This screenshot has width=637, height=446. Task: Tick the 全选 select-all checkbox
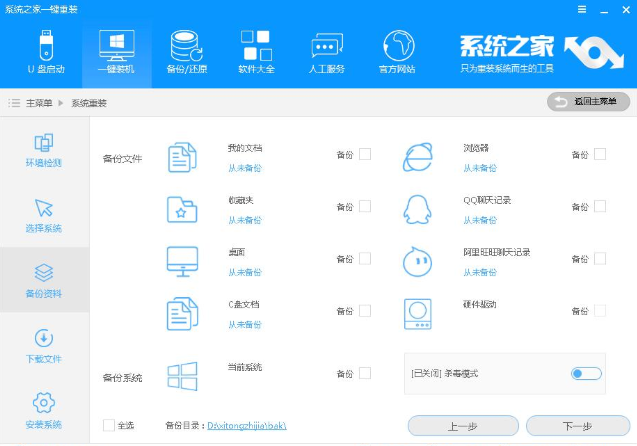[x=109, y=425]
